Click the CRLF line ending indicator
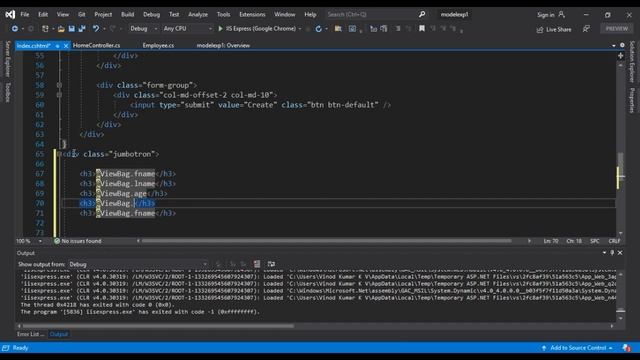The height and width of the screenshot is (360, 640). 614,241
